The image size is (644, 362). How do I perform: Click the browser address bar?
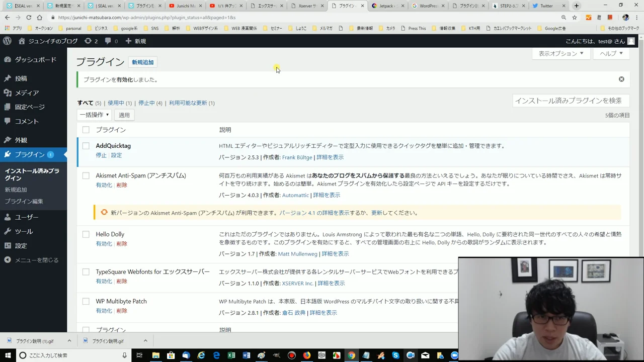(302, 17)
